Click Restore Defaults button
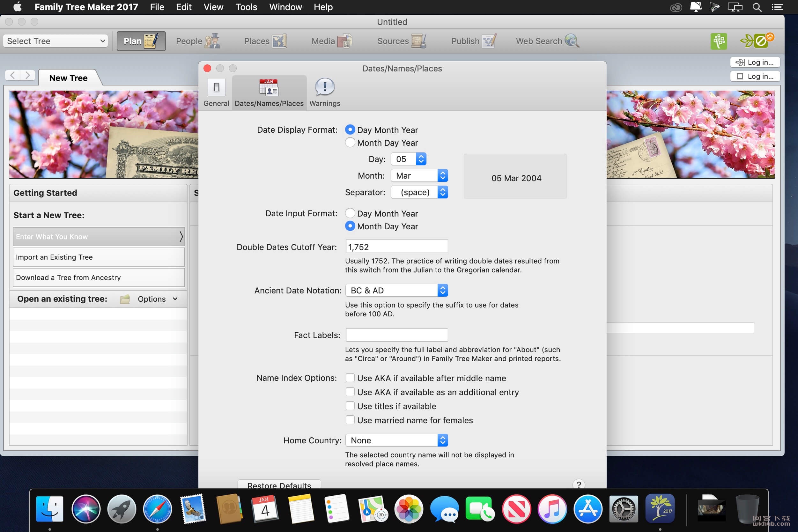This screenshot has width=798, height=532. 279,484
